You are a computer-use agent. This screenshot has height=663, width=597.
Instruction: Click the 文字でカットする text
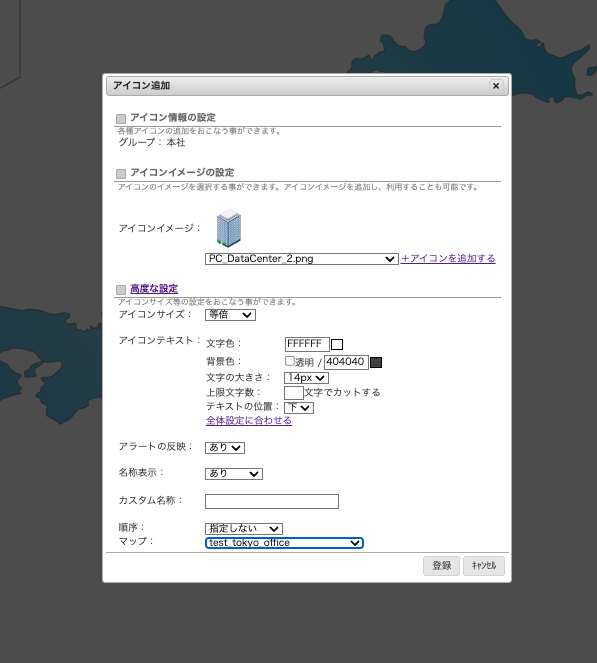click(x=342, y=392)
